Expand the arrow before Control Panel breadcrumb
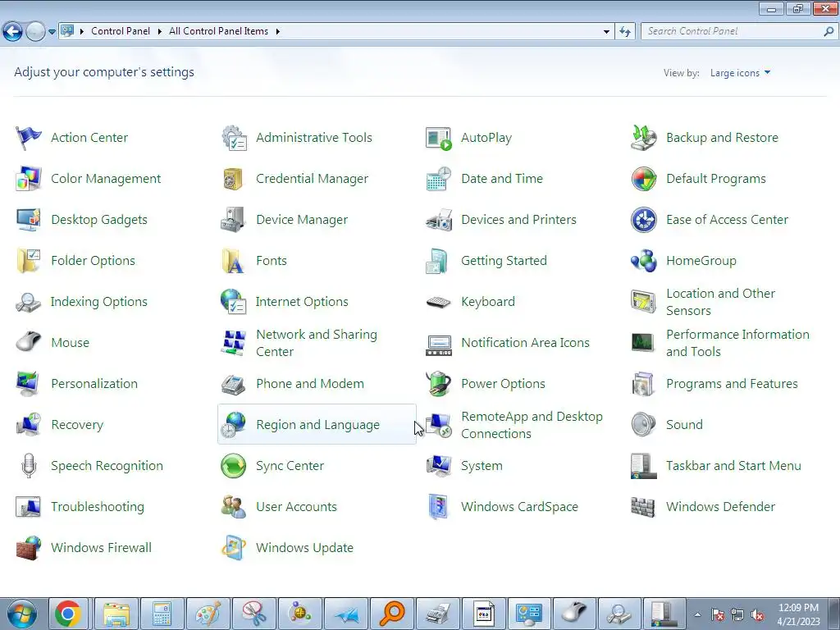The image size is (840, 630). click(x=81, y=32)
